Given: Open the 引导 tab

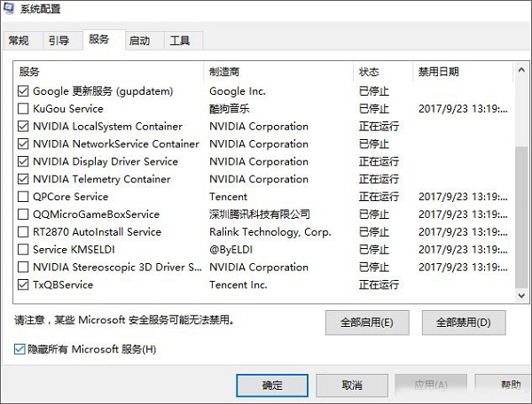Looking at the screenshot, I should click(x=59, y=41).
